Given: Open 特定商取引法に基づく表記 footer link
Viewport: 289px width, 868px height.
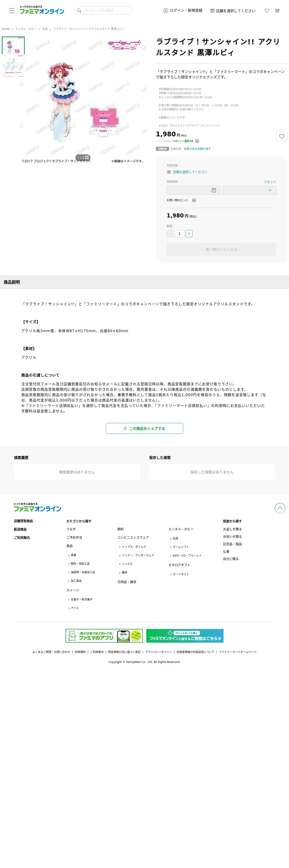Looking at the screenshot, I should coord(124,652).
